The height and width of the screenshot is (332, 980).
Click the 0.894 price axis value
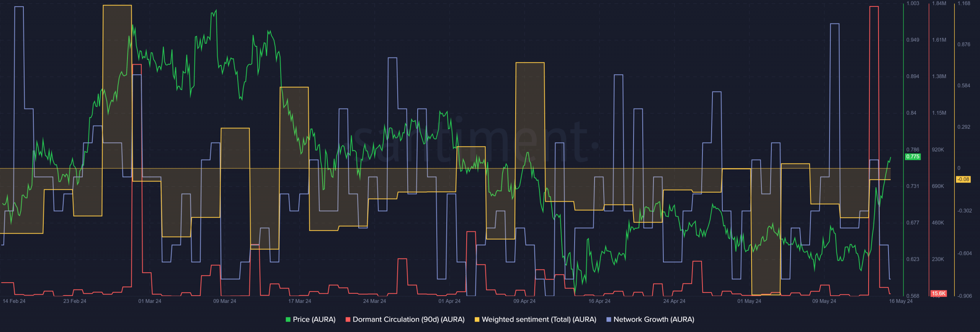click(x=913, y=76)
